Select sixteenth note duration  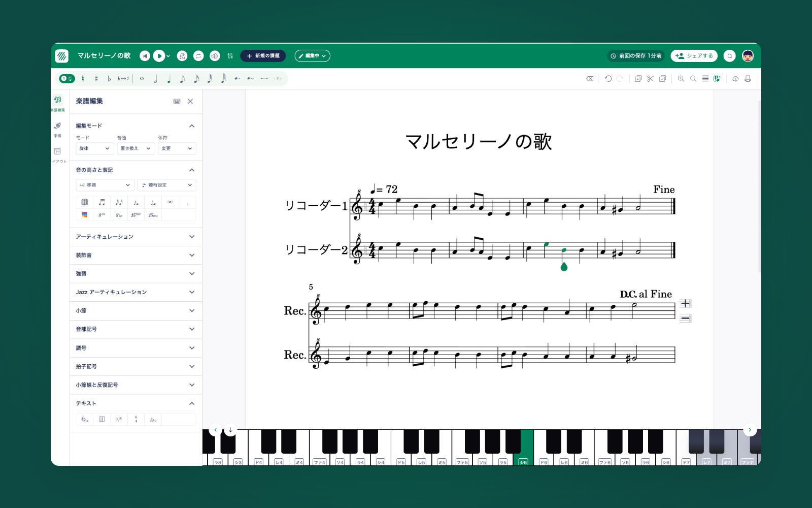pos(196,79)
